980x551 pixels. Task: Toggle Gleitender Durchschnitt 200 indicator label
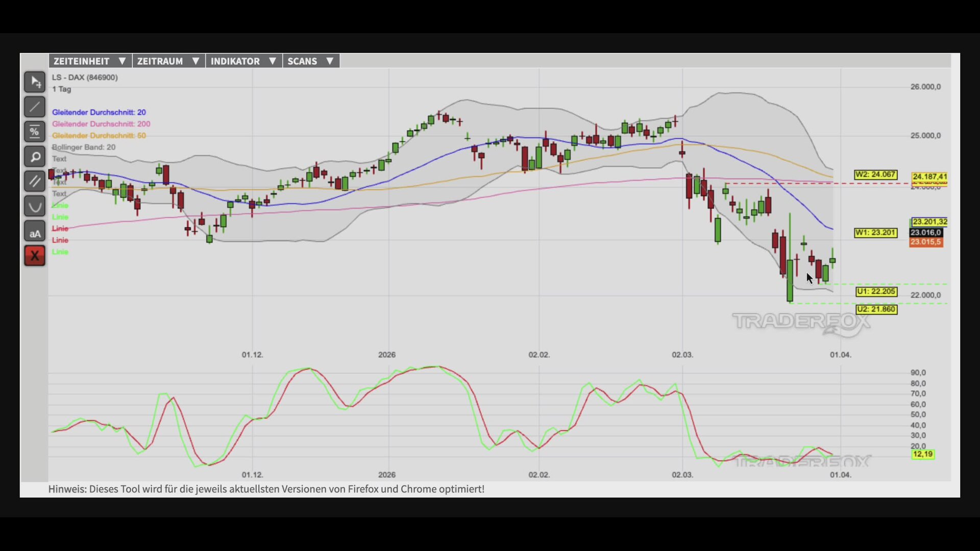coord(101,124)
